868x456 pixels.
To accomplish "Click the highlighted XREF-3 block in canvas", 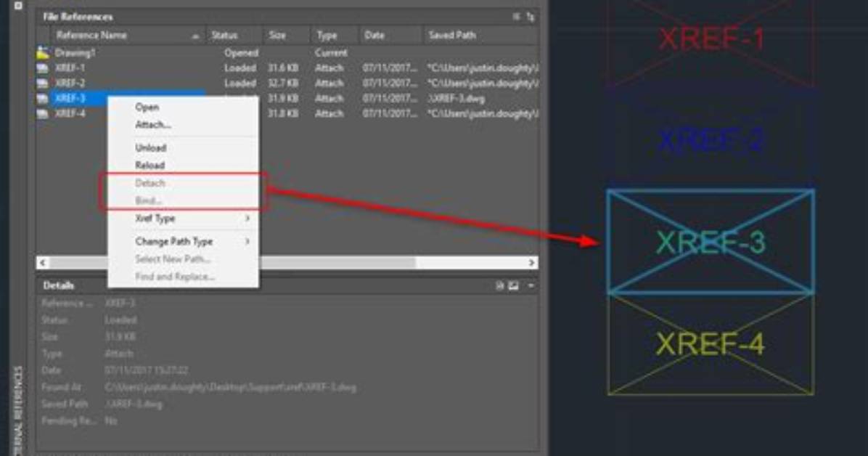I will (711, 242).
